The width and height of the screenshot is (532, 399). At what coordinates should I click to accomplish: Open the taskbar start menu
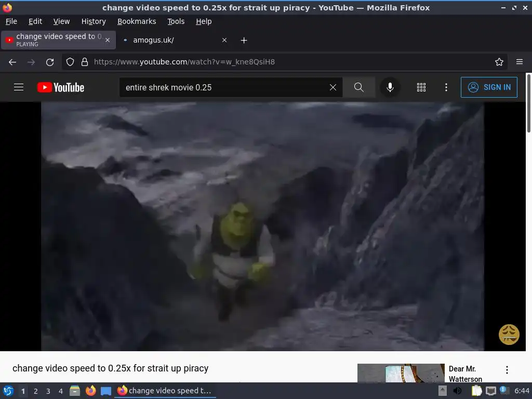pyautogui.click(x=8, y=391)
